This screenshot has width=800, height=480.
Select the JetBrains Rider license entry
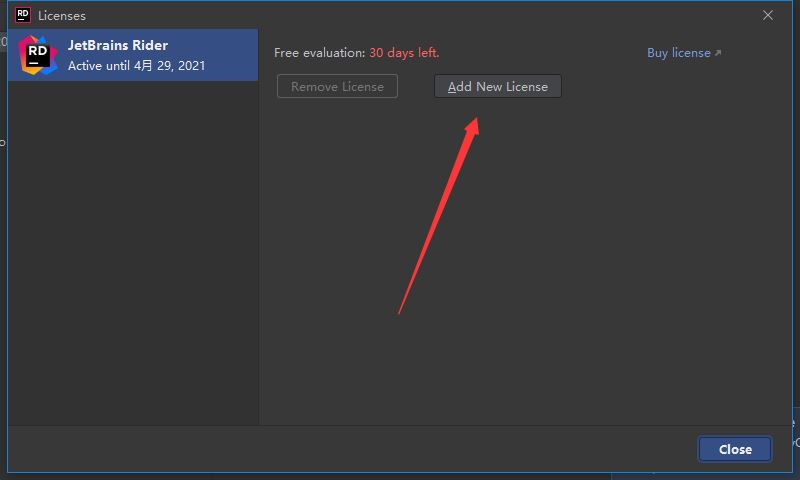coord(133,55)
